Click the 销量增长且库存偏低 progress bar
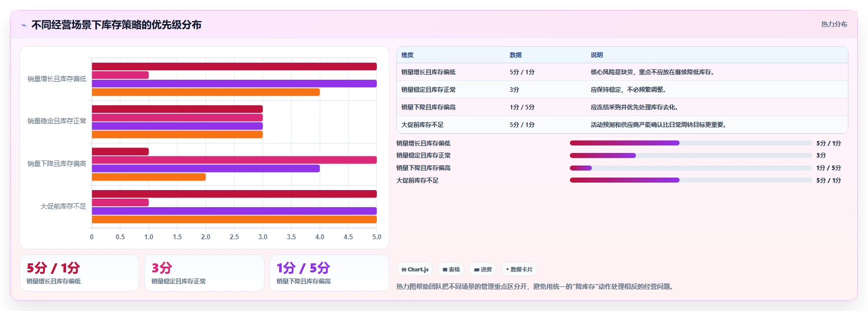The image size is (868, 311). coord(691,143)
